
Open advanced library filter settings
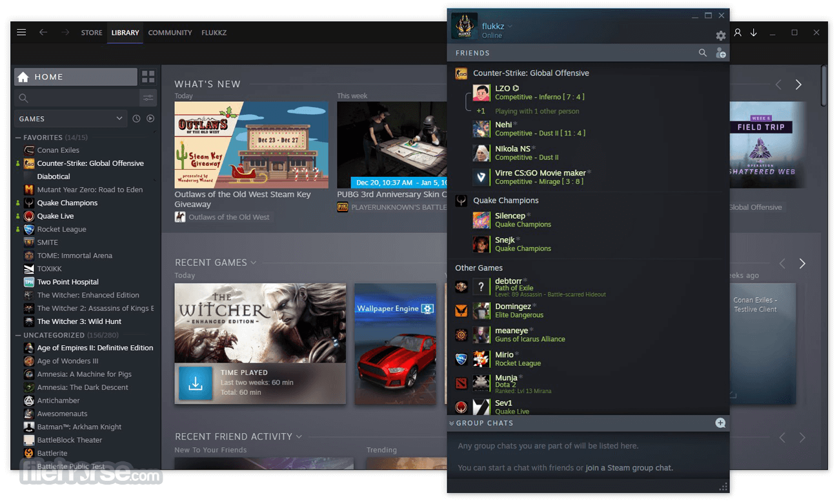(148, 98)
